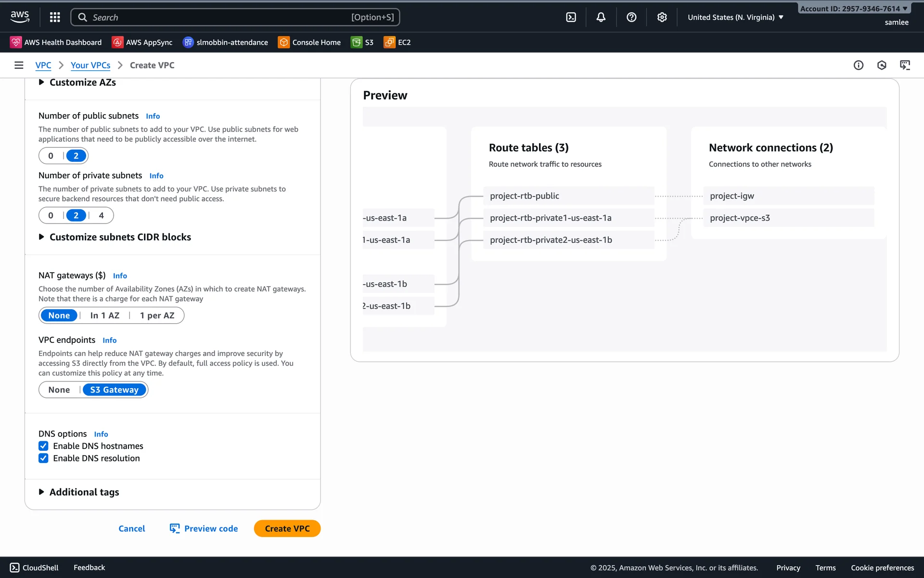Open the notifications bell

pyautogui.click(x=601, y=17)
